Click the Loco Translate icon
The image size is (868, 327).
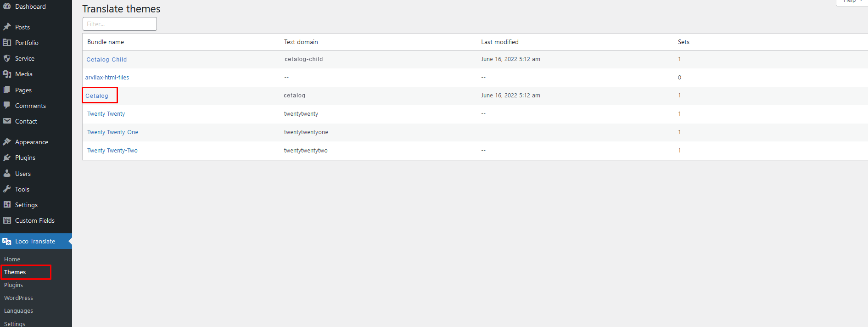[7, 241]
